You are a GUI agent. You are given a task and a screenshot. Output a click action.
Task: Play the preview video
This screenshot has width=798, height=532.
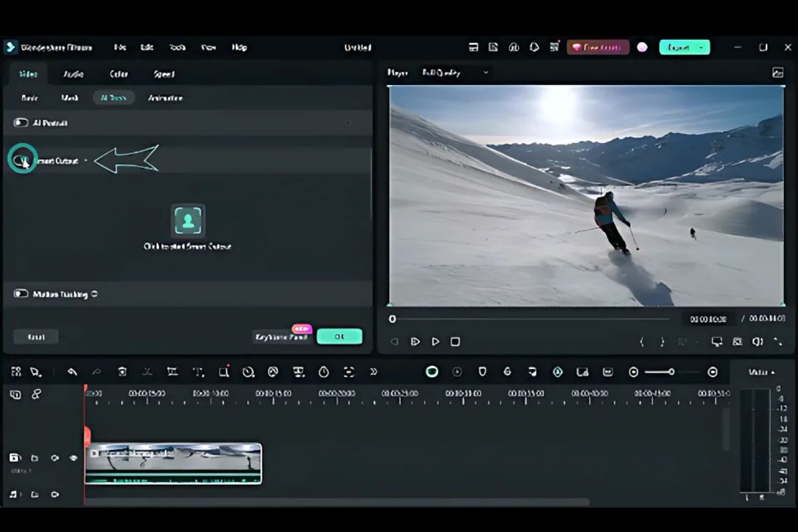(436, 341)
